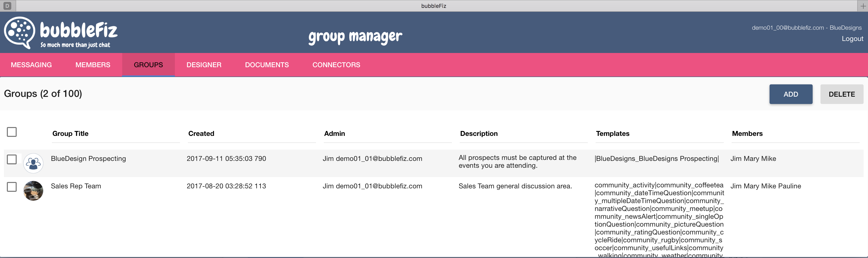868x258 pixels.
Task: Click the DELETE group button
Action: (x=842, y=94)
